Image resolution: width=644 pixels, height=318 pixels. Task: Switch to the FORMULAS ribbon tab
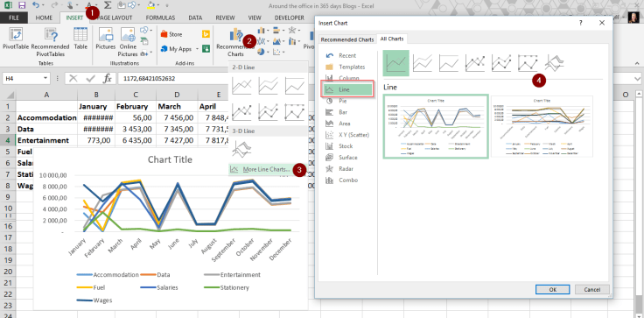coord(160,18)
